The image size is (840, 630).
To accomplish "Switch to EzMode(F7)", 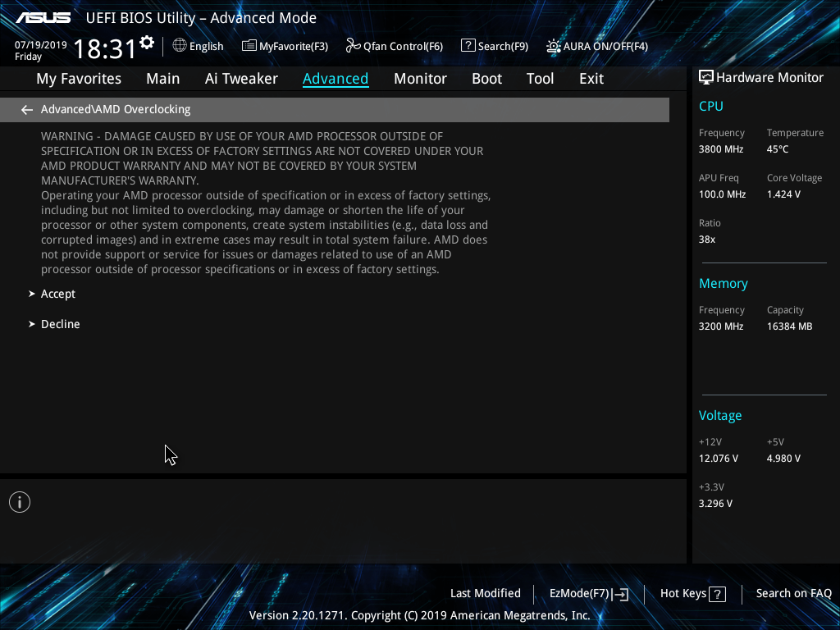I will (579, 594).
